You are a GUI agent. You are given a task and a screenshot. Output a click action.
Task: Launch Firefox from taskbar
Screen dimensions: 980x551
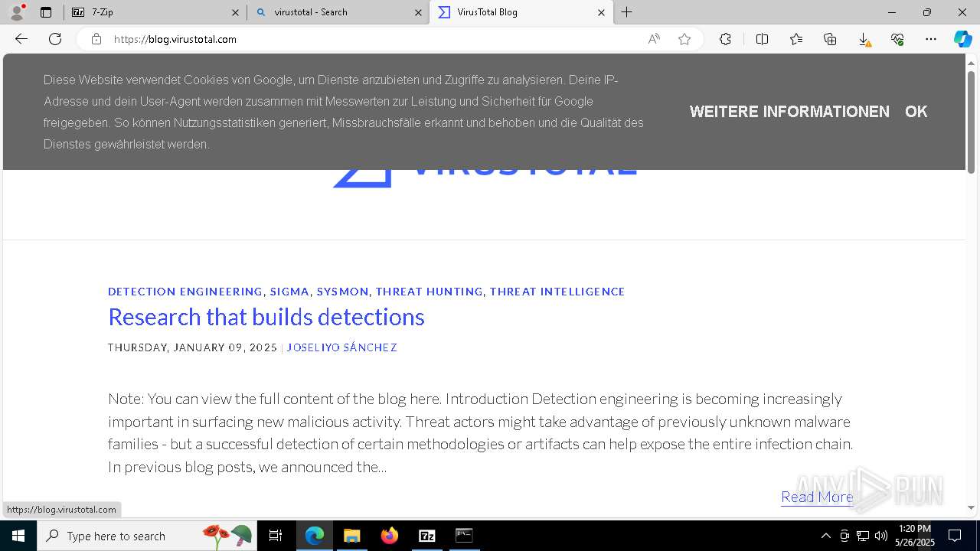[x=389, y=536]
